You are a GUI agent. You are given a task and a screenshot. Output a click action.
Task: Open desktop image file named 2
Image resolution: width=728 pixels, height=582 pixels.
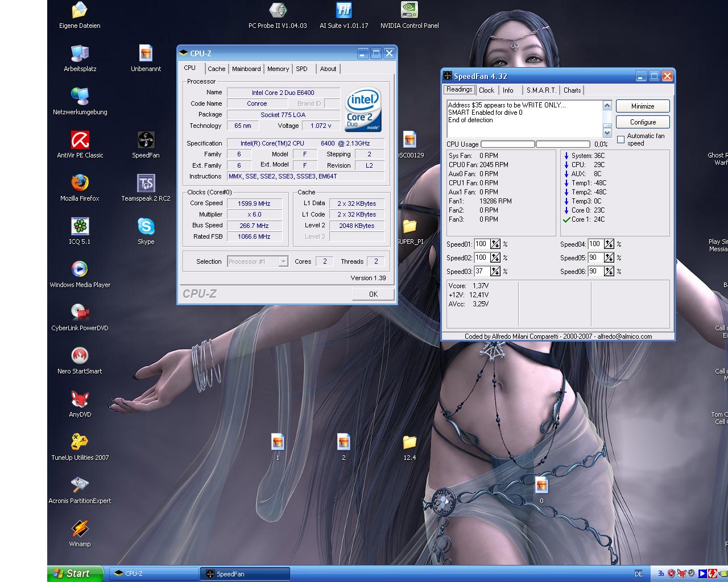click(344, 447)
